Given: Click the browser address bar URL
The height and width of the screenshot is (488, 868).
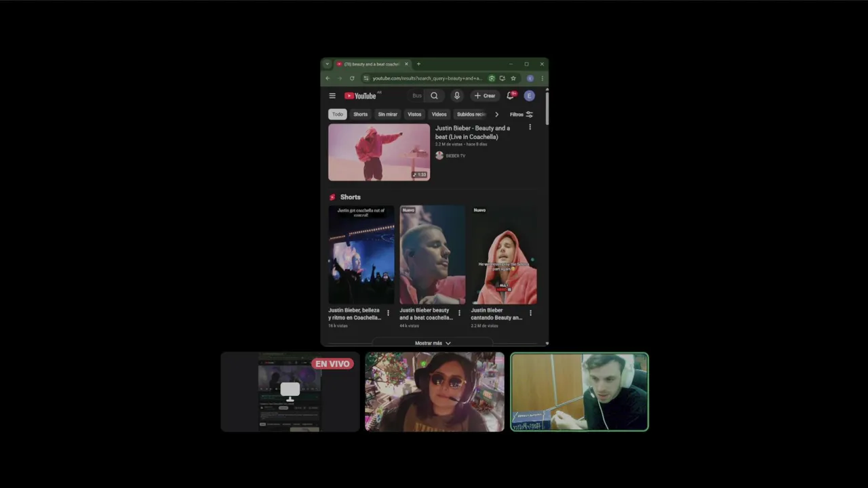Looking at the screenshot, I should click(427, 78).
